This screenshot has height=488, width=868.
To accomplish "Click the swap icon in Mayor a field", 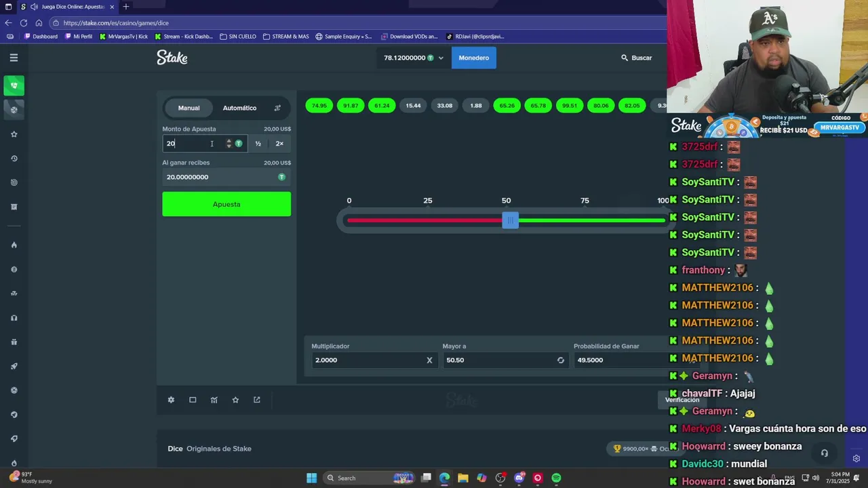I will pos(561,360).
